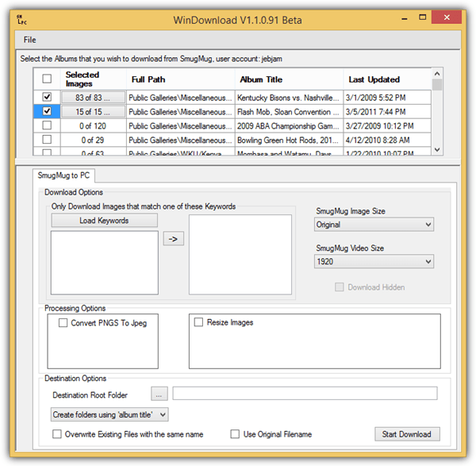The width and height of the screenshot is (476, 466).
Task: Click the '->' move keyword arrow button
Action: 173,239
